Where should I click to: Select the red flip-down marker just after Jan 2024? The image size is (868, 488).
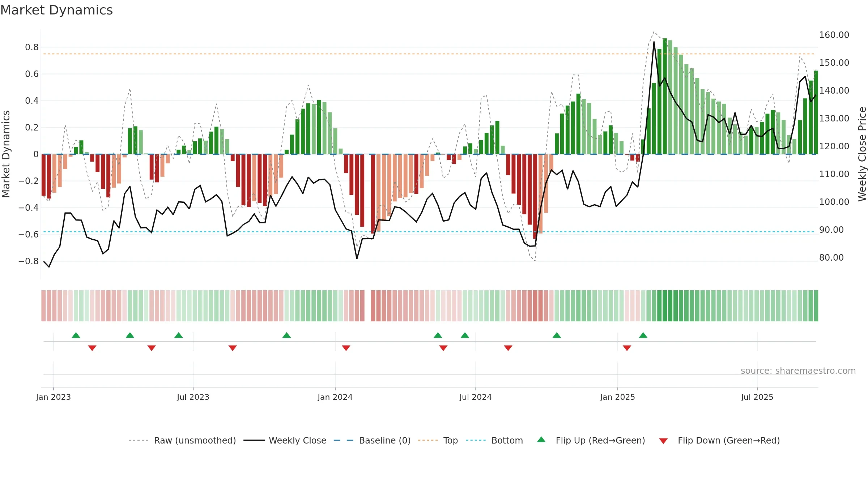point(346,348)
